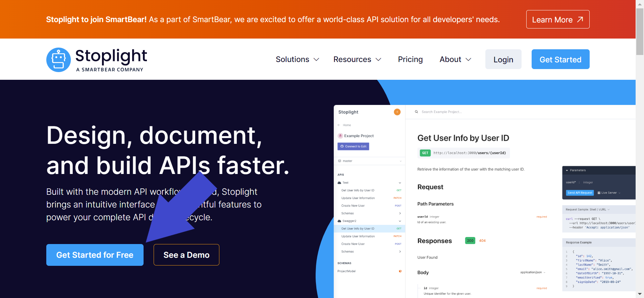Go to the Pricing page

tap(410, 59)
